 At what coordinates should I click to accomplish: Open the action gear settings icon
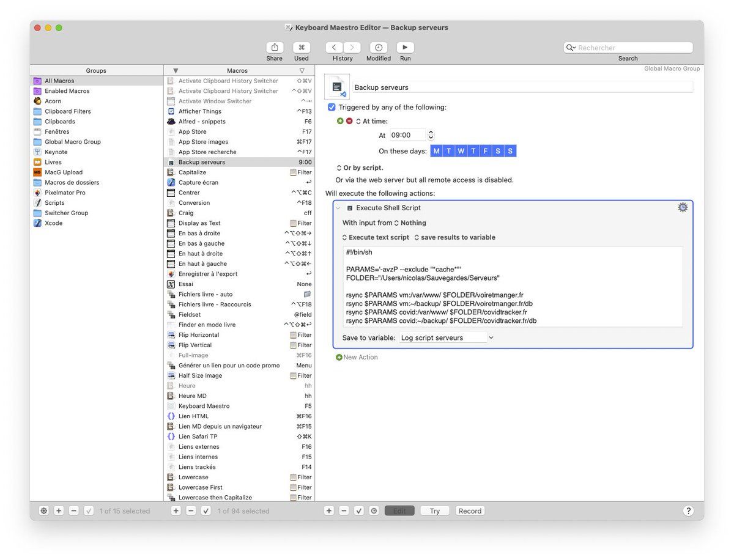(x=683, y=208)
